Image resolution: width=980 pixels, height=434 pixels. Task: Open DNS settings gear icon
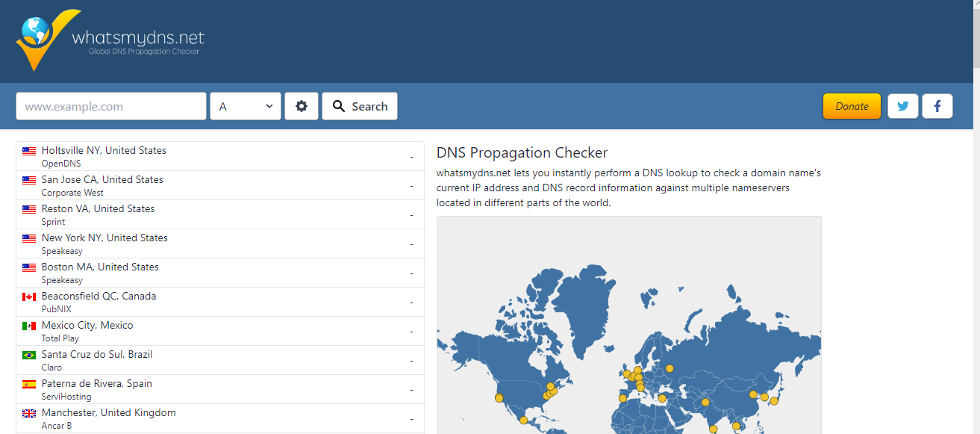[302, 106]
